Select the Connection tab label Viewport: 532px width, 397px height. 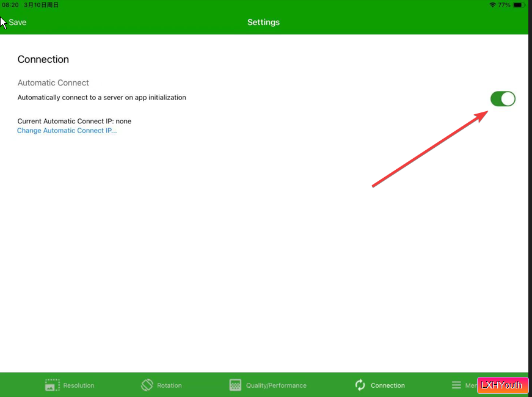point(388,385)
